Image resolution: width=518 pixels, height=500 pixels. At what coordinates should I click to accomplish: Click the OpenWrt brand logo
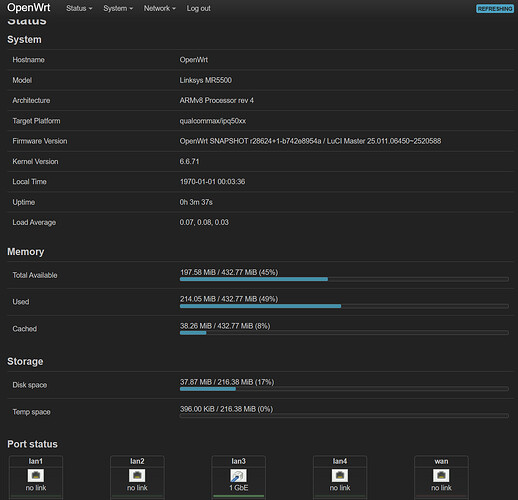pos(29,8)
